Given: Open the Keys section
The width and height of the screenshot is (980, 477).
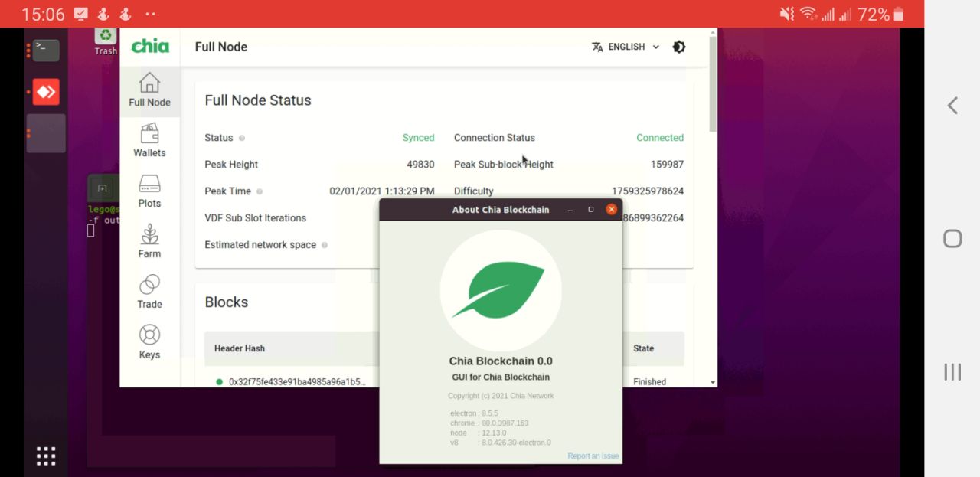Looking at the screenshot, I should tap(149, 343).
